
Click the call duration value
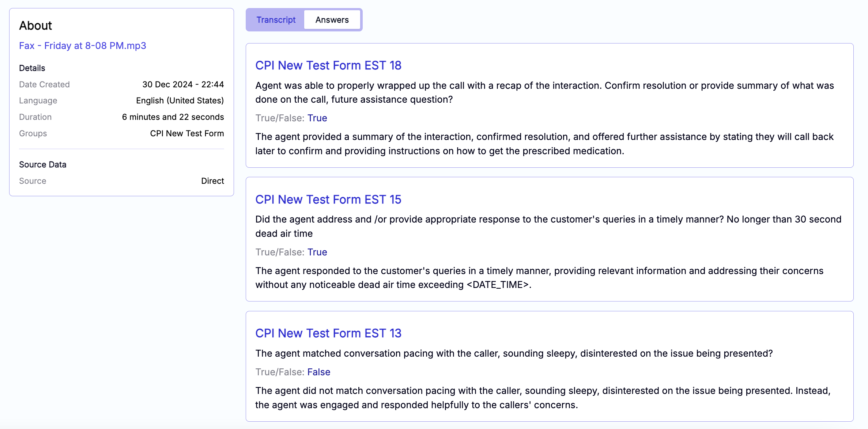click(x=173, y=117)
